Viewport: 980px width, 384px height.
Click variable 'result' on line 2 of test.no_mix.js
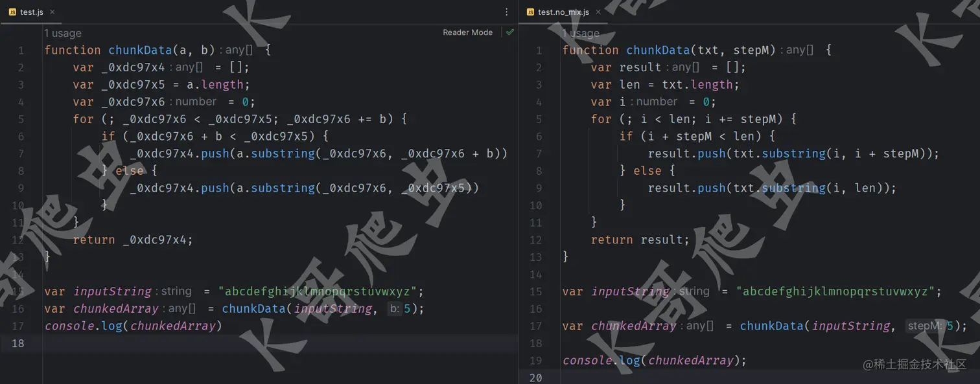point(640,67)
